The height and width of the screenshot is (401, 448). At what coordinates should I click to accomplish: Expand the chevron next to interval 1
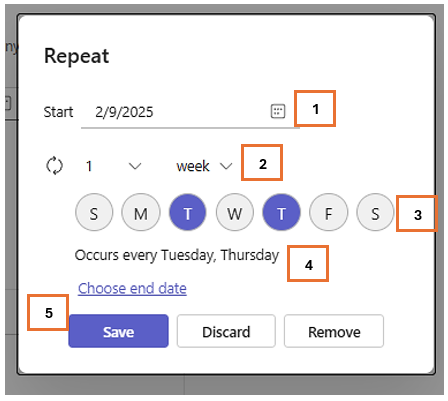pos(135,166)
